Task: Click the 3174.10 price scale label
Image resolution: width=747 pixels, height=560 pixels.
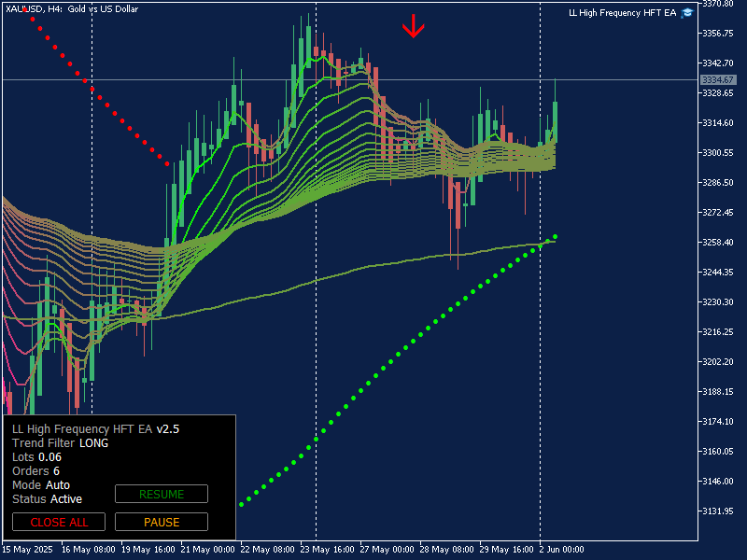Action: pos(718,421)
